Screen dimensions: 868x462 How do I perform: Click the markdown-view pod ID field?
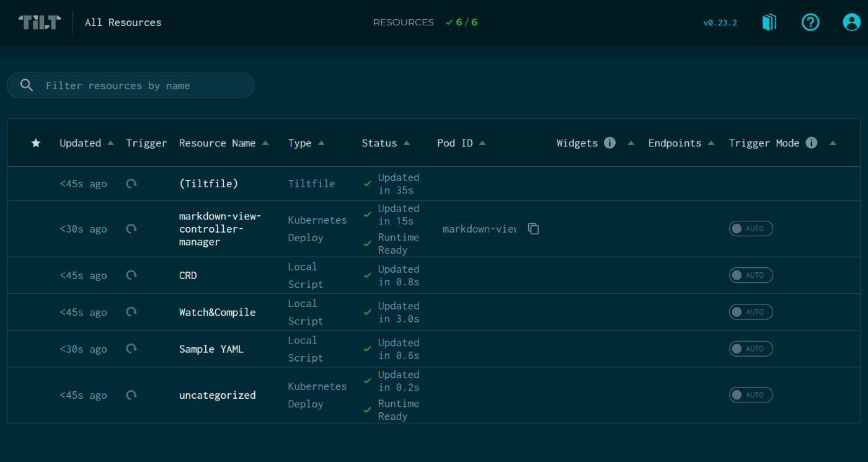click(x=479, y=229)
